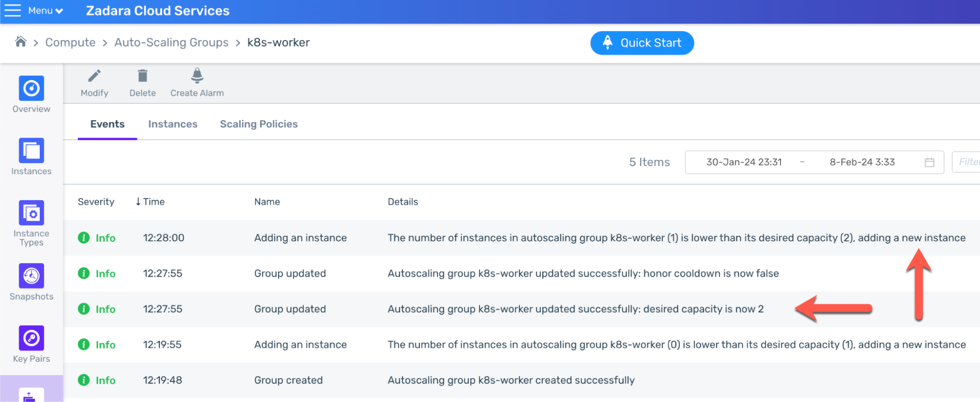Sort by Name column header
The image size is (980, 402).
point(267,201)
